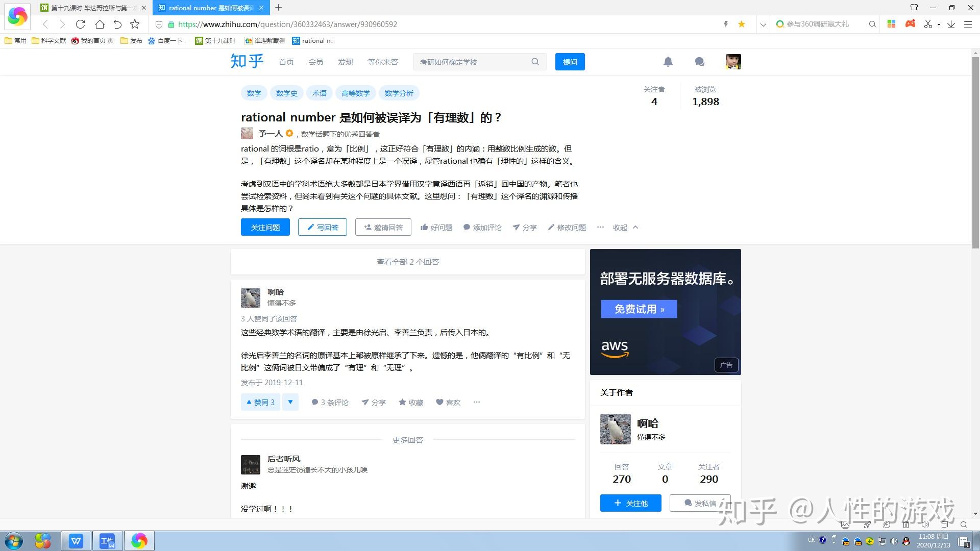Click the 写回答 button
This screenshot has height=551, width=980.
(322, 227)
